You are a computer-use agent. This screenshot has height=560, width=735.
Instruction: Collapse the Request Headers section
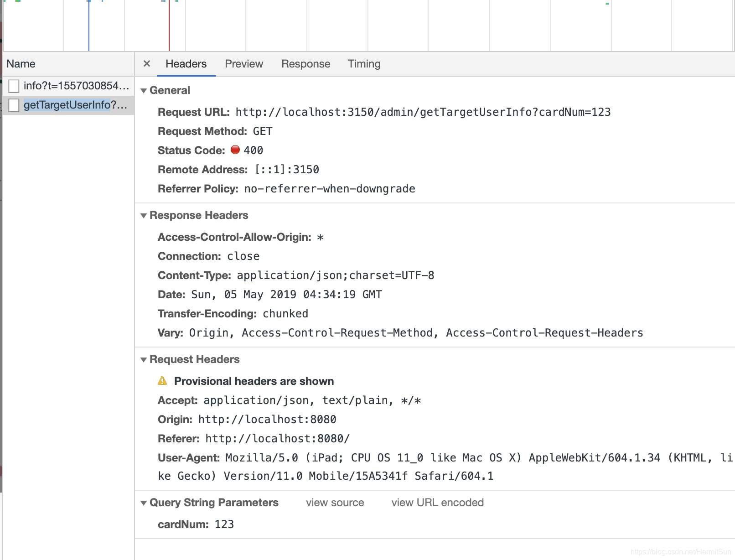(144, 360)
